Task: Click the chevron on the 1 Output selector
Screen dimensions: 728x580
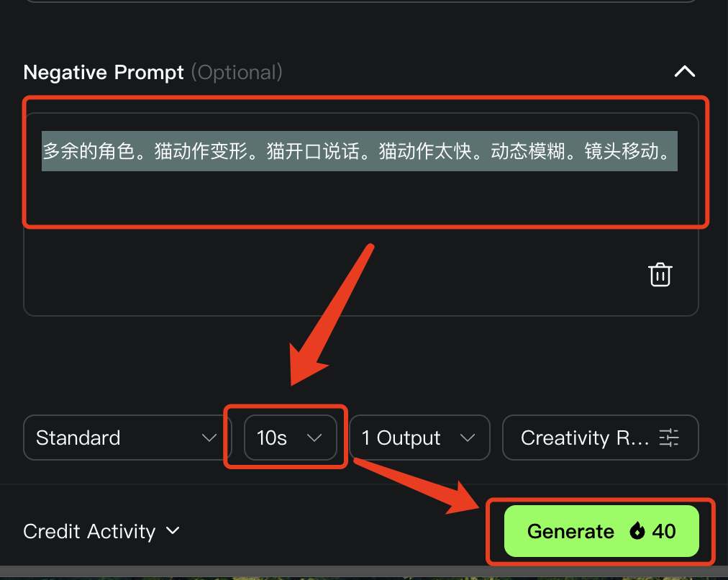Action: pos(468,438)
